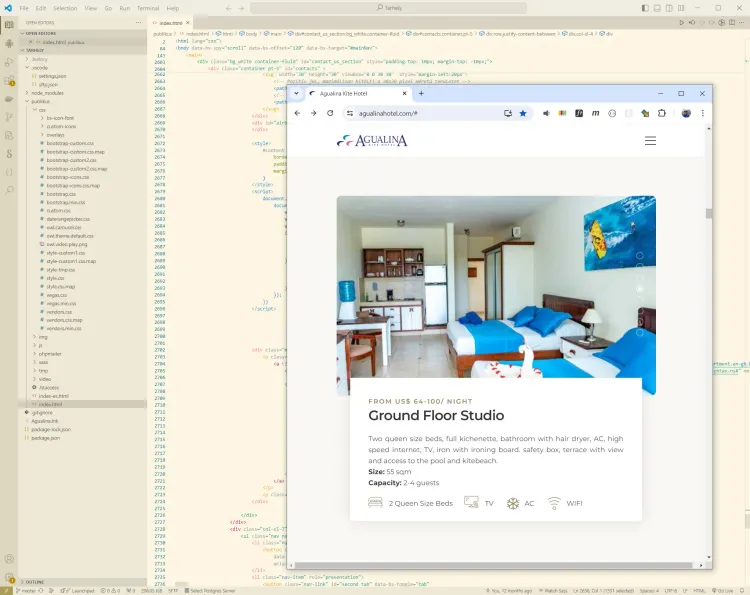Expand the phpmailer folder
The image size is (750, 595).
(x=50, y=354)
